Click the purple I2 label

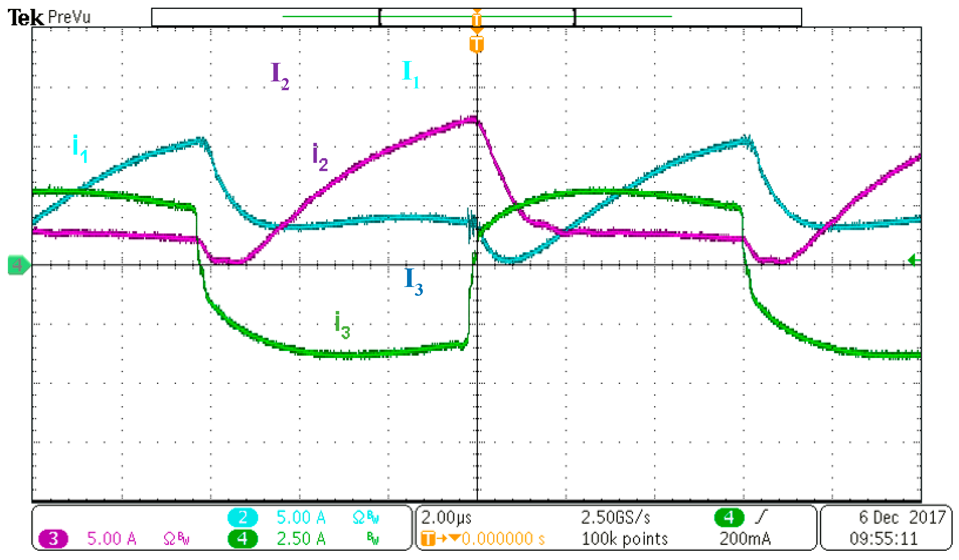pos(280,76)
